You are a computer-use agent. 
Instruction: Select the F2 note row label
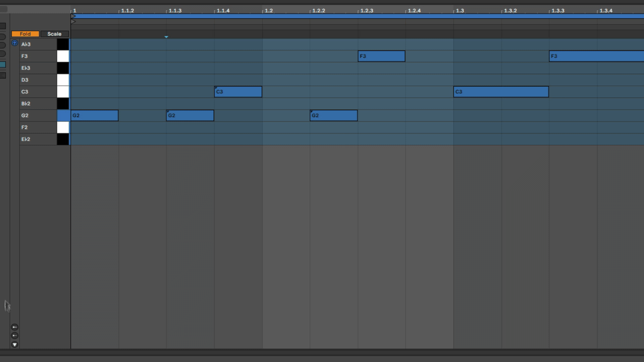pos(24,127)
